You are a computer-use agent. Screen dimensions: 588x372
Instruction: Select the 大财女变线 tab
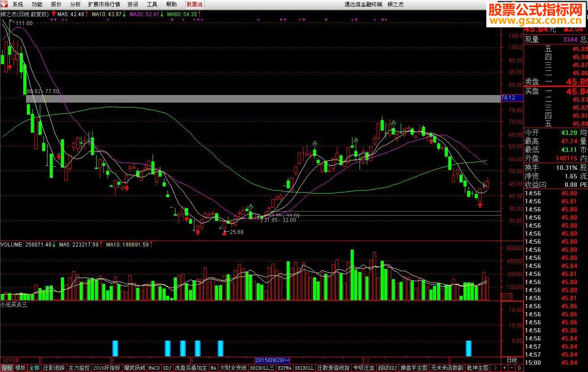(233, 368)
